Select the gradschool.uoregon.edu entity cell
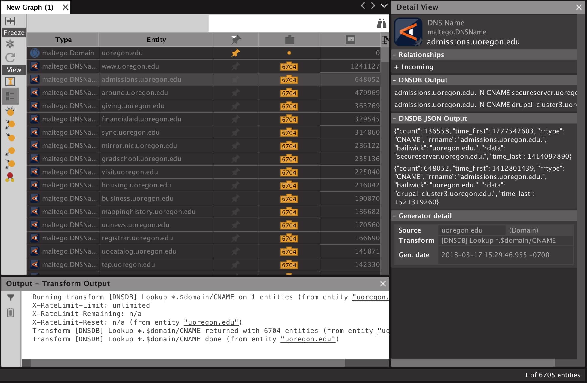588x384 pixels. tap(156, 159)
